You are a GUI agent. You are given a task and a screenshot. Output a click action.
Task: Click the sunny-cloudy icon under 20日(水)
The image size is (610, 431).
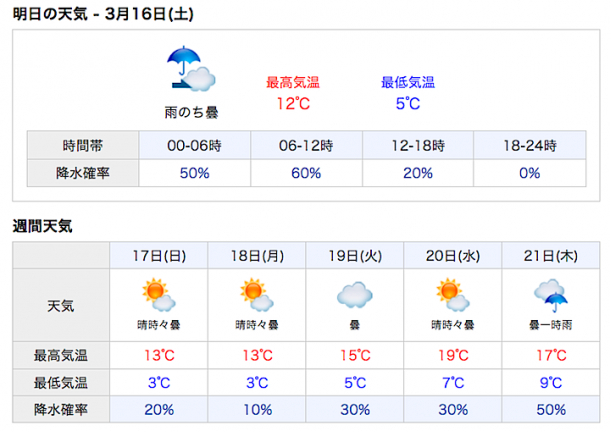pos(453,295)
